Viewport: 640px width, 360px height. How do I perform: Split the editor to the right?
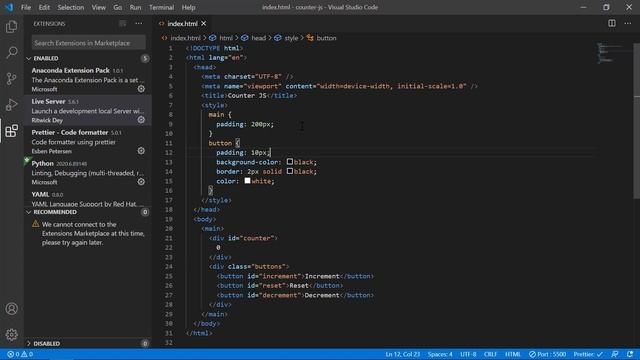(612, 23)
